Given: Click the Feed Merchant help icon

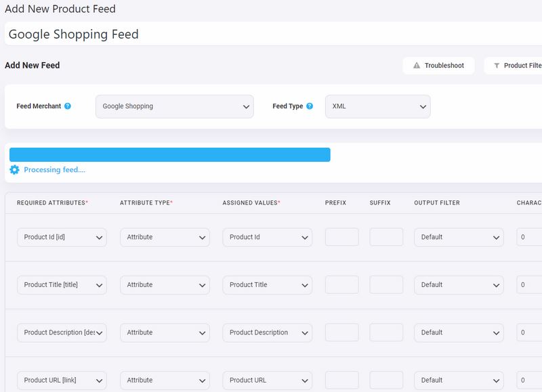Looking at the screenshot, I should pos(68,106).
